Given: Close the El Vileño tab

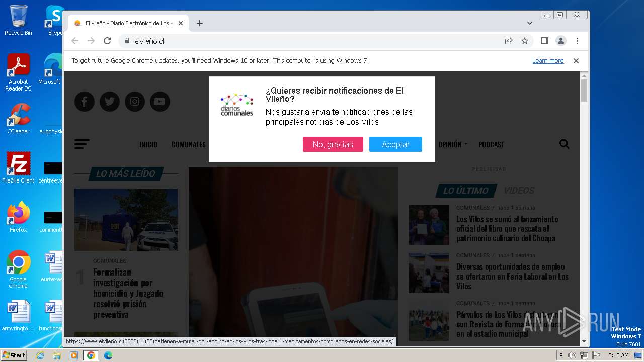Looking at the screenshot, I should pos(181,23).
